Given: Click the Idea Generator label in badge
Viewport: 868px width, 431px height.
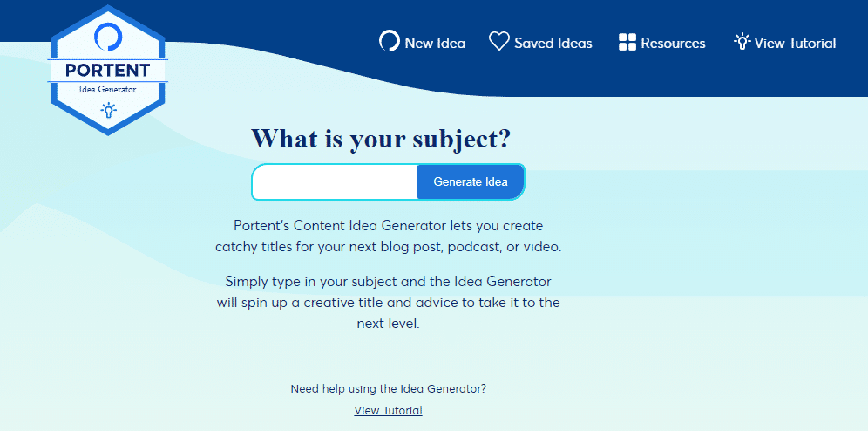Looking at the screenshot, I should pos(107,89).
